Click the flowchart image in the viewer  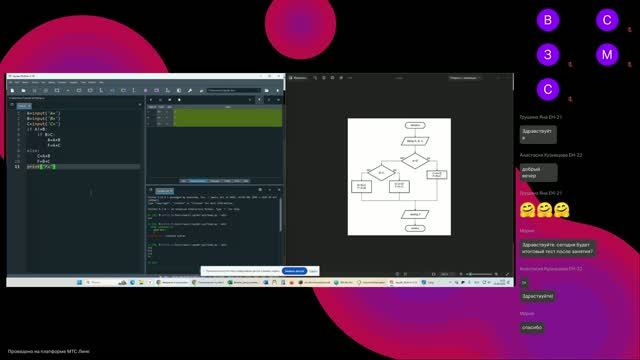[x=399, y=177]
